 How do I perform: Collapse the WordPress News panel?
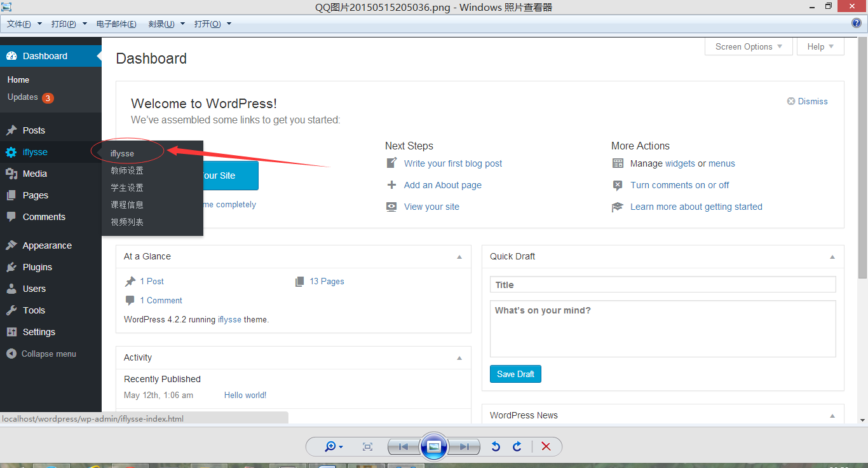832,416
